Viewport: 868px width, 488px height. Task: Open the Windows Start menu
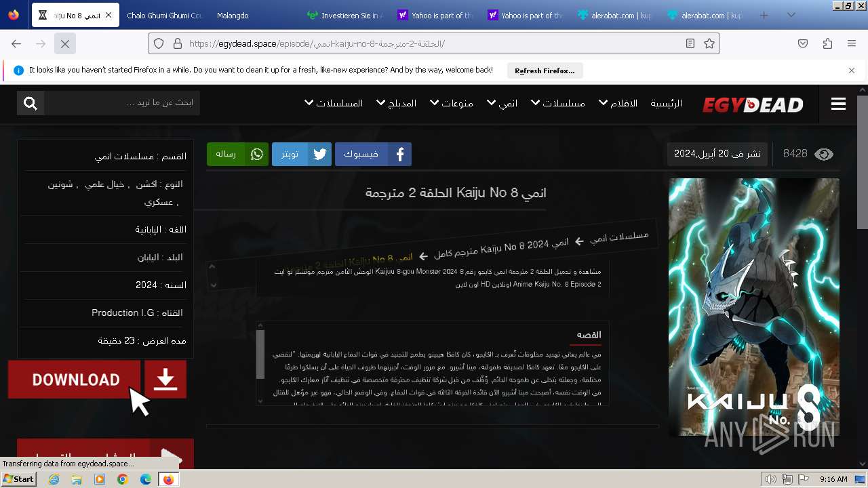pyautogui.click(x=18, y=479)
